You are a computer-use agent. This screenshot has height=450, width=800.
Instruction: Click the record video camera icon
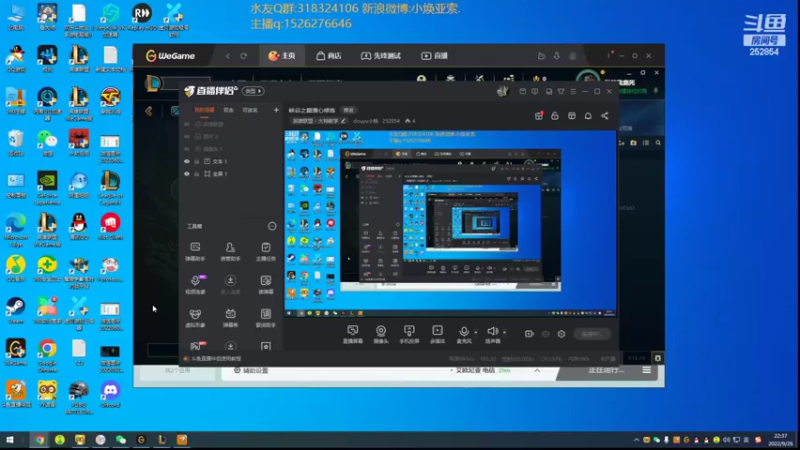pyautogui.click(x=529, y=334)
